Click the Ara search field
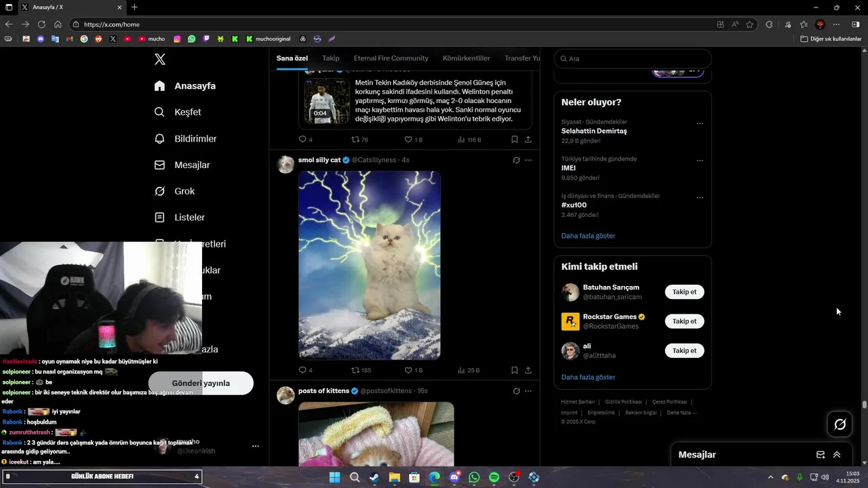868x488 pixels. pos(633,58)
